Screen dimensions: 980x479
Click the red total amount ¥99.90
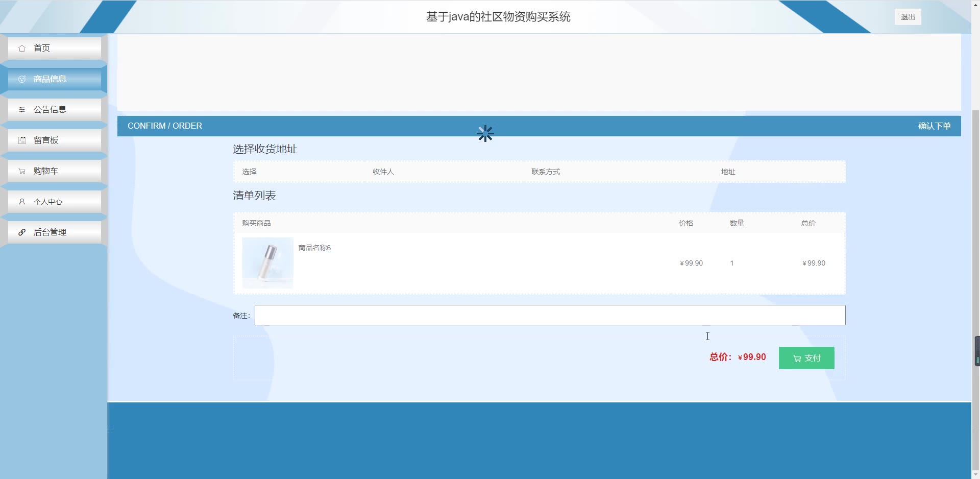click(752, 357)
